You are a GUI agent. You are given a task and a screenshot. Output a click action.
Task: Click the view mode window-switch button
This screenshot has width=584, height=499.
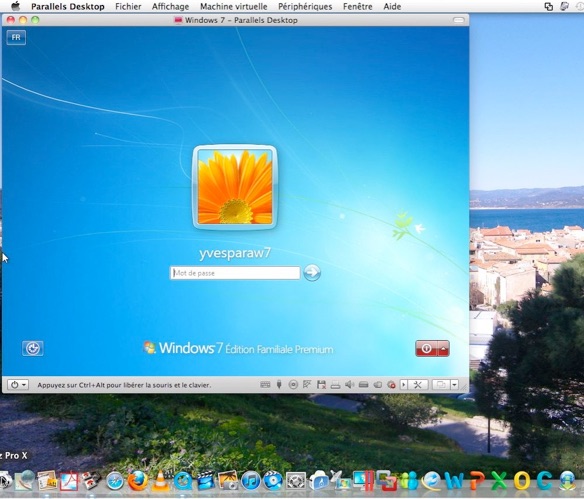[x=441, y=385]
